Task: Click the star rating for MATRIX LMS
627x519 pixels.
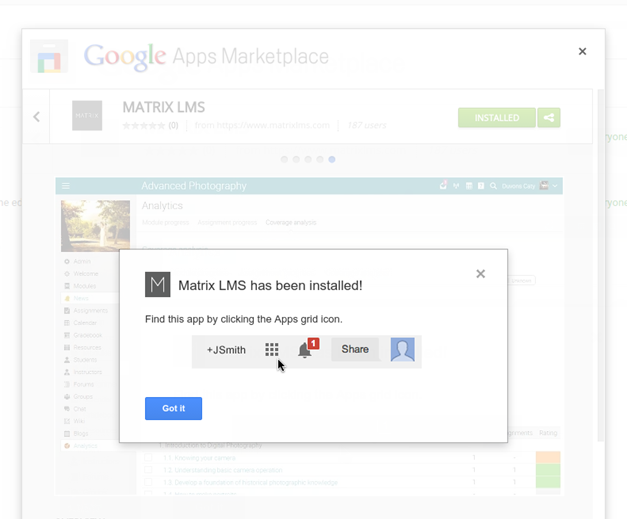Action: coord(144,126)
